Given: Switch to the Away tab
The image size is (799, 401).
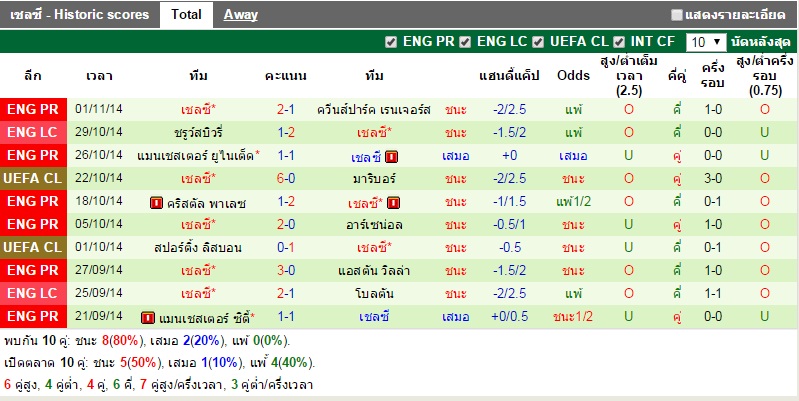Looking at the screenshot, I should pyautogui.click(x=240, y=15).
